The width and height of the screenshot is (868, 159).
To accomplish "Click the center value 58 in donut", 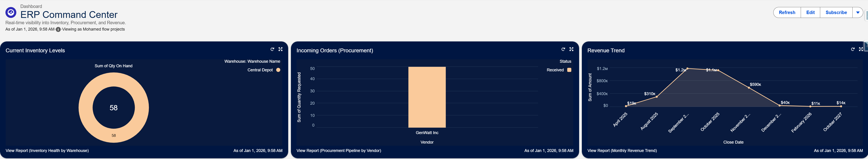I will (114, 108).
